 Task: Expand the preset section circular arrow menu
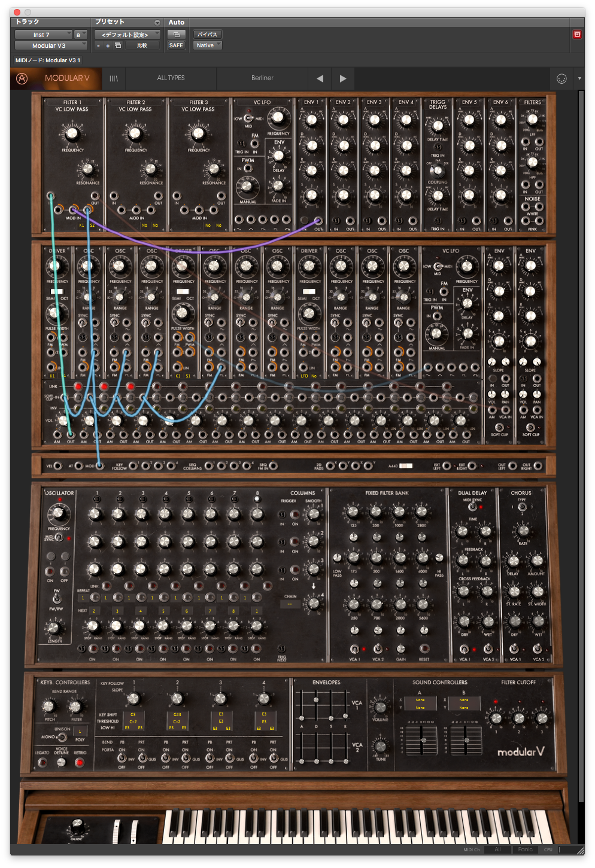pyautogui.click(x=157, y=22)
